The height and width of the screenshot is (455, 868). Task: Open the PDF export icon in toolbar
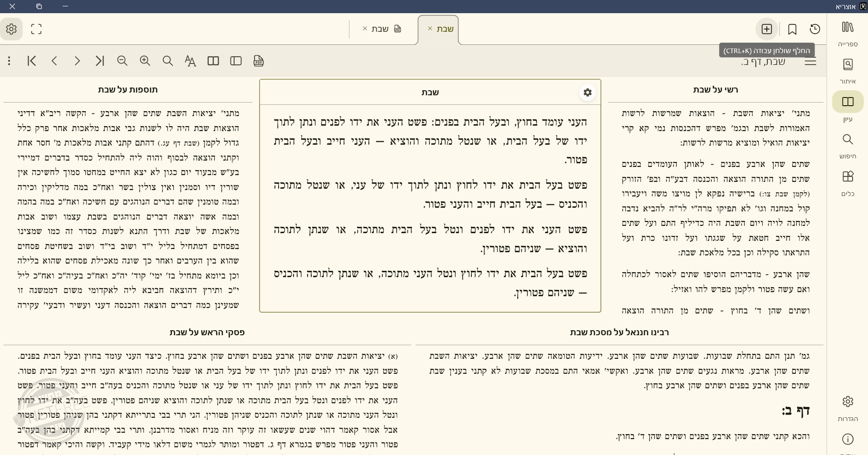click(259, 61)
